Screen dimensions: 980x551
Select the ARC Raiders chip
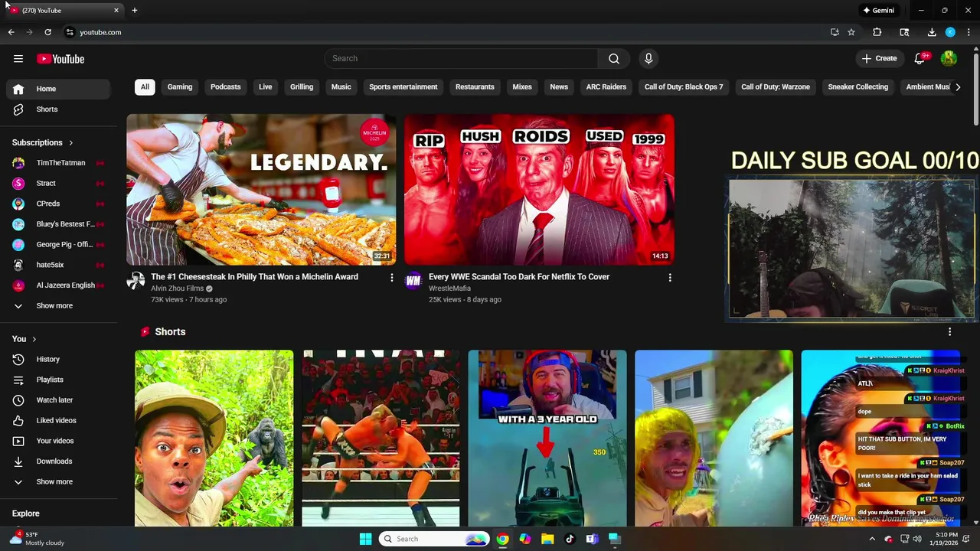click(606, 87)
